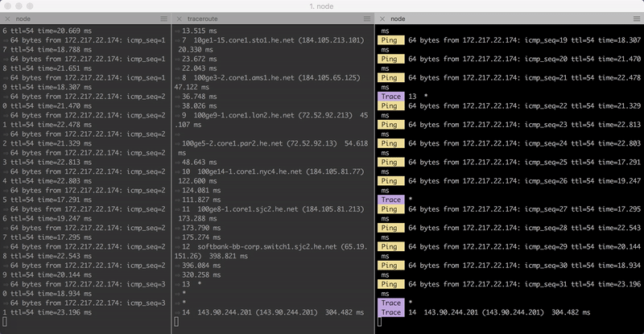Select the Ping label for icmp_seq=27
The height and width of the screenshot is (334, 644).
pos(391,209)
